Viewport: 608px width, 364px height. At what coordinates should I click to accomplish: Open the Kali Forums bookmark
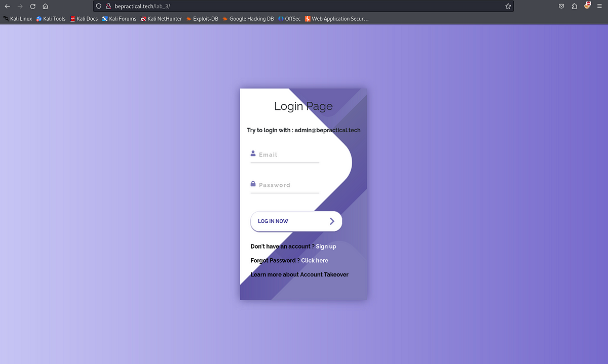click(x=119, y=19)
